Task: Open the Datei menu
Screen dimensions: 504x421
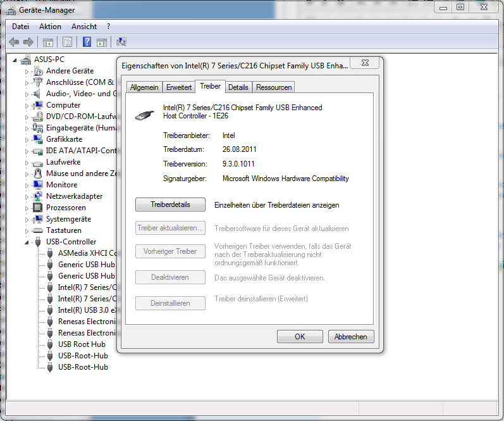Action: click(21, 27)
